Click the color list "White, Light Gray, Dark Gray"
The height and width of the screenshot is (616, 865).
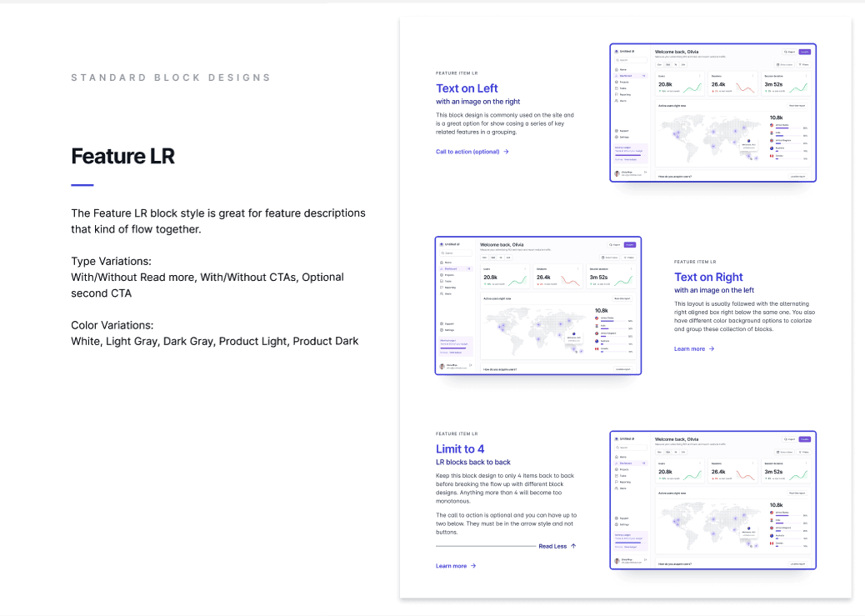215,341
